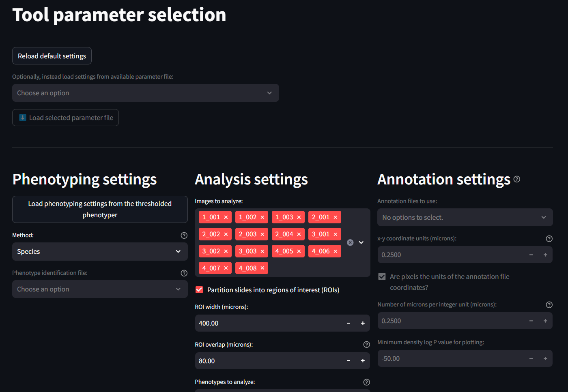Toggle Partition slides into ROIs checkbox
Image resolution: width=568 pixels, height=392 pixels.
pyautogui.click(x=199, y=290)
